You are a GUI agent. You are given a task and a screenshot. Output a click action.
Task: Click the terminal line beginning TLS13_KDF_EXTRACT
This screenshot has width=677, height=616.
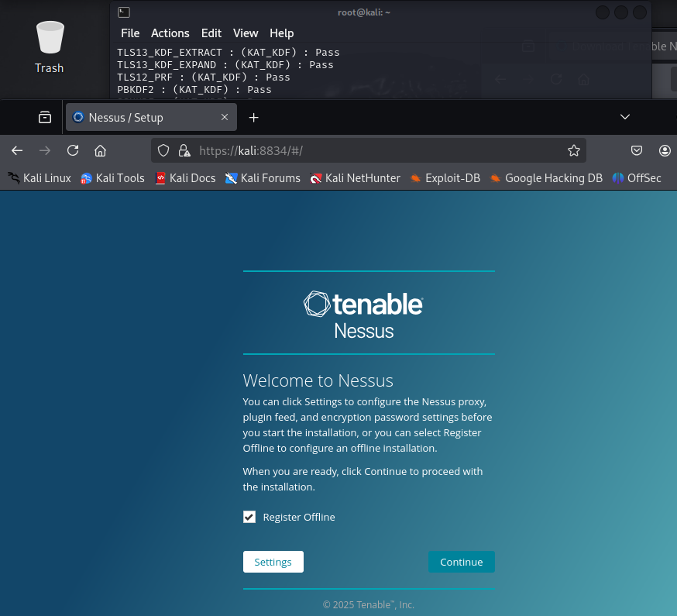(229, 53)
